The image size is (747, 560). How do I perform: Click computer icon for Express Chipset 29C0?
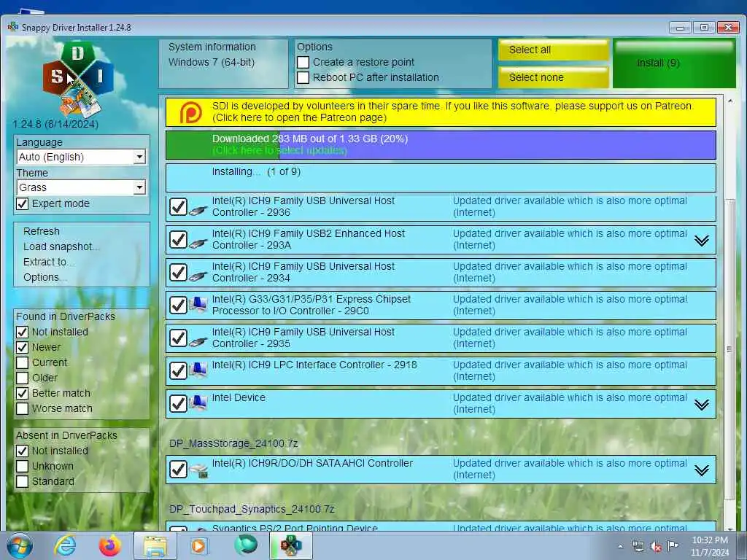pos(198,304)
